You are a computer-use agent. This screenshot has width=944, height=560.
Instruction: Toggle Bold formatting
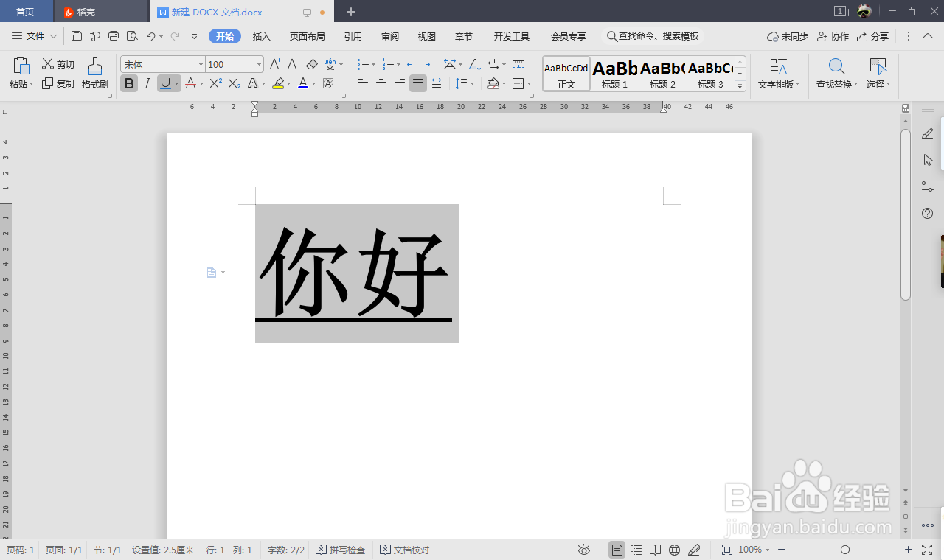tap(129, 83)
